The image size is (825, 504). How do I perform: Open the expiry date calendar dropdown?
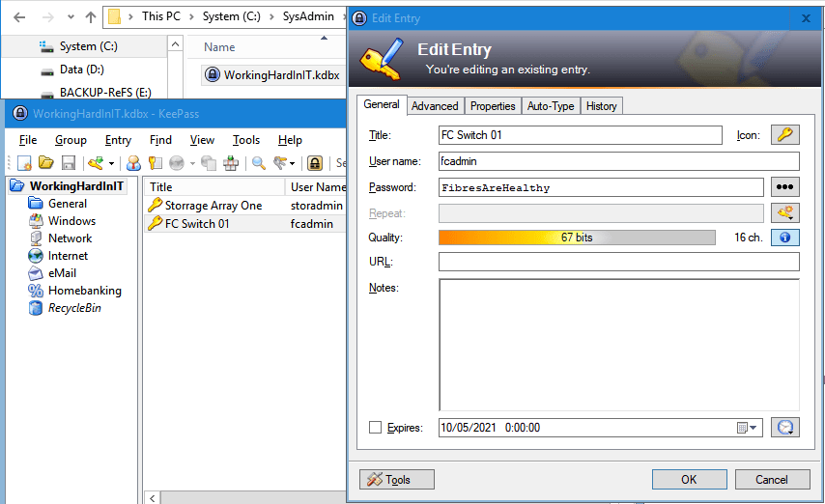point(747,428)
